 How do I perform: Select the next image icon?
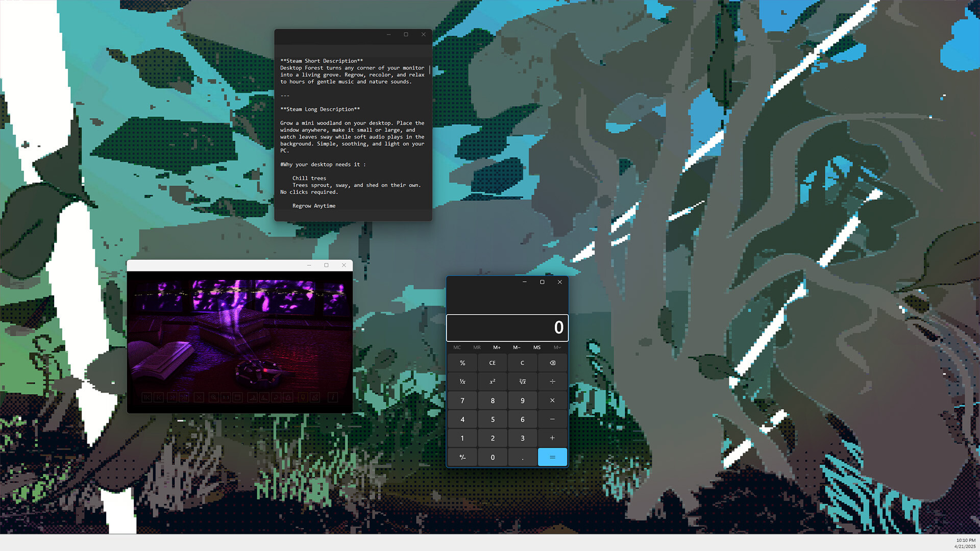click(x=173, y=398)
